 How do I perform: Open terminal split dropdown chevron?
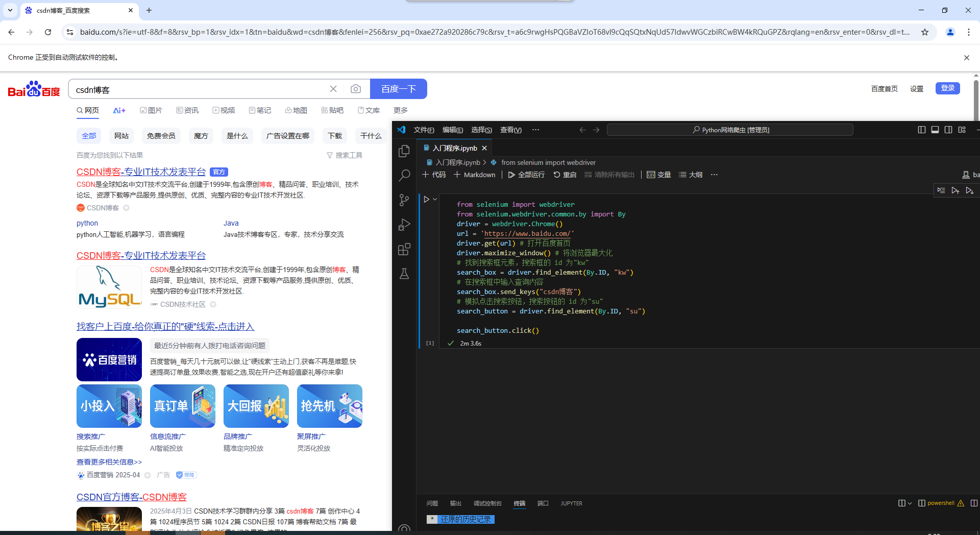910,503
